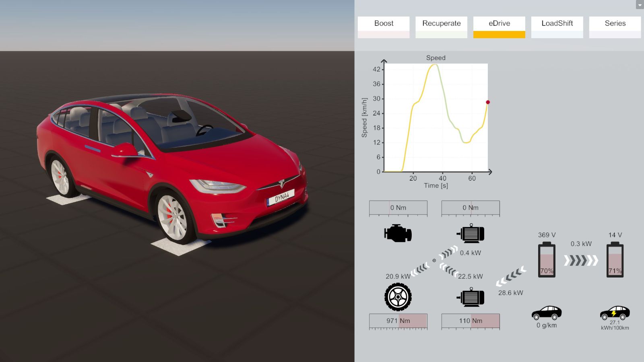
Task: Switch to the Recuperate tab
Action: pyautogui.click(x=442, y=27)
